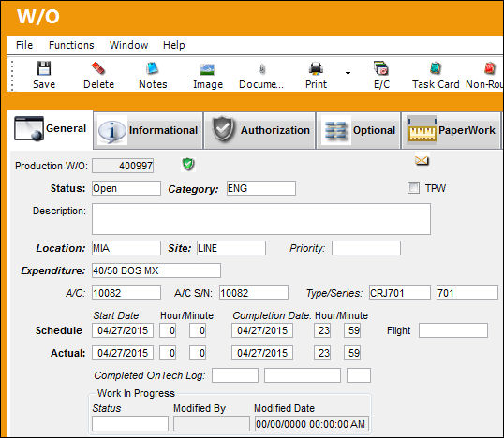Screen dimensions: 504x438
Task: Click the Series field showing 701
Action: click(467, 293)
